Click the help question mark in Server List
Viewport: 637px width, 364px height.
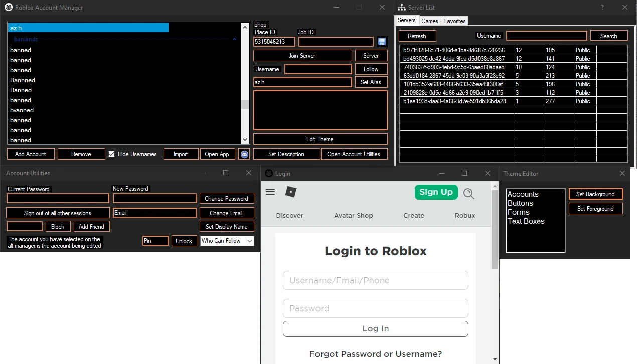(x=602, y=7)
